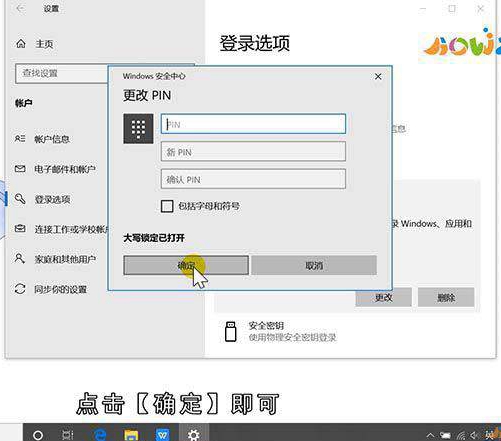501x441 pixels.
Task: Click the PIN keypad icon
Action: [138, 129]
